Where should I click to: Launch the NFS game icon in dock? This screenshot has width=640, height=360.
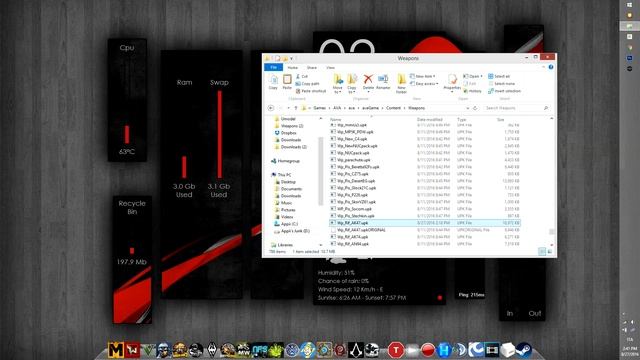tap(260, 350)
